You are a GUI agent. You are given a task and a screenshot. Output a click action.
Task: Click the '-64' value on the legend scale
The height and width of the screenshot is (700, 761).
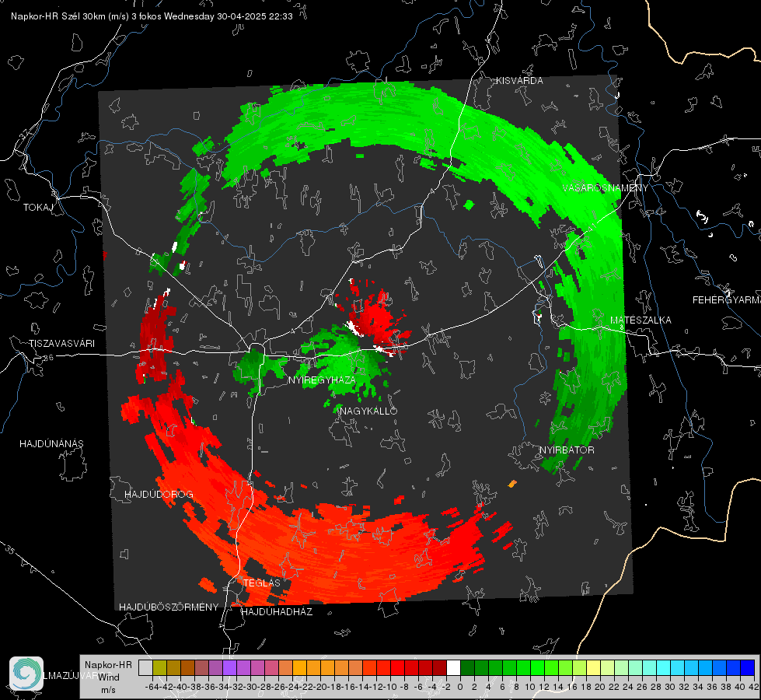click(x=152, y=687)
